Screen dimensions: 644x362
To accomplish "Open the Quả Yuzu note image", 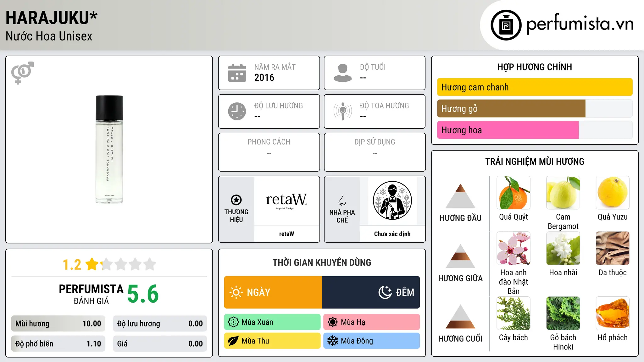I will click(613, 193).
